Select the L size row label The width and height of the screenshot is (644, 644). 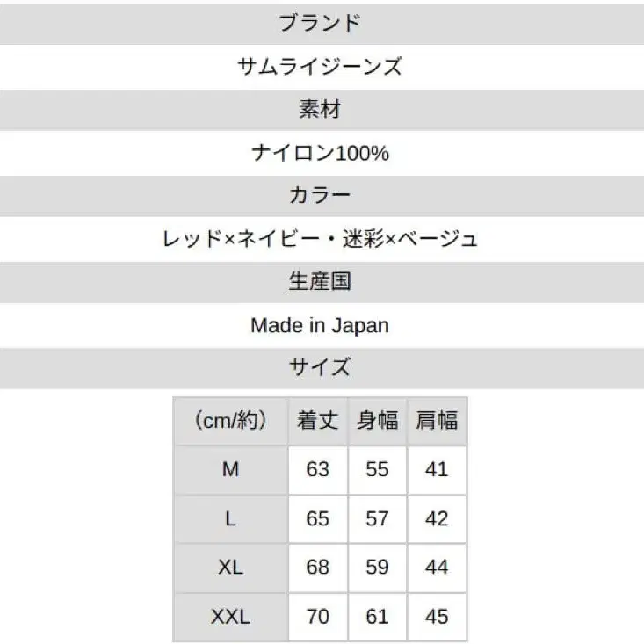coord(230,519)
